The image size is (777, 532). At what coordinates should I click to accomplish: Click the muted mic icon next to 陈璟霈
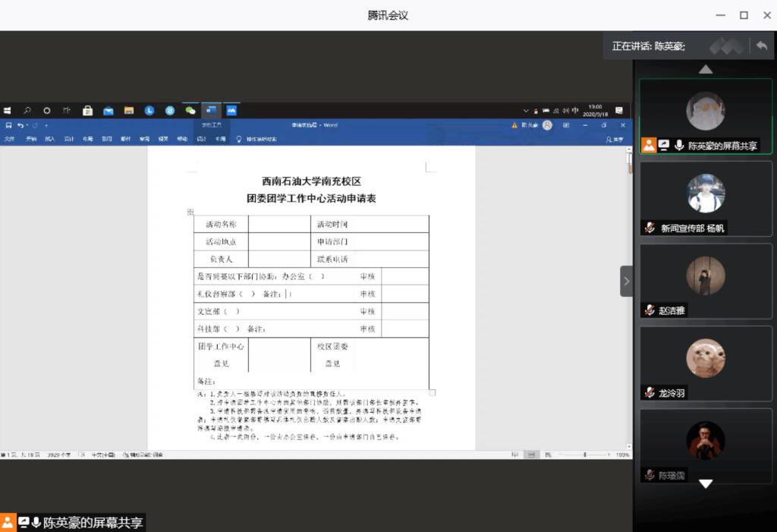pyautogui.click(x=650, y=476)
